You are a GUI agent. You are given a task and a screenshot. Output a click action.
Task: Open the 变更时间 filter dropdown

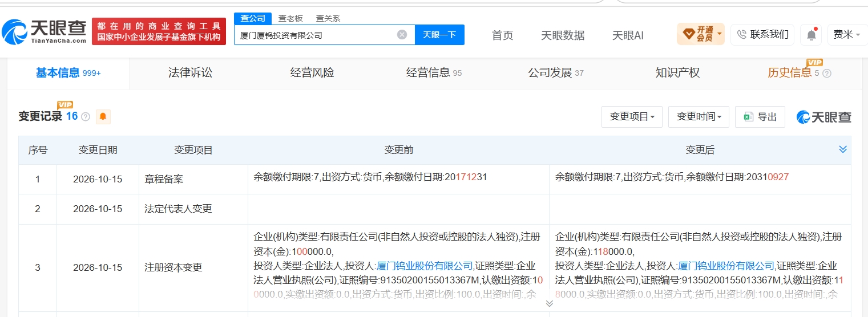[699, 117]
